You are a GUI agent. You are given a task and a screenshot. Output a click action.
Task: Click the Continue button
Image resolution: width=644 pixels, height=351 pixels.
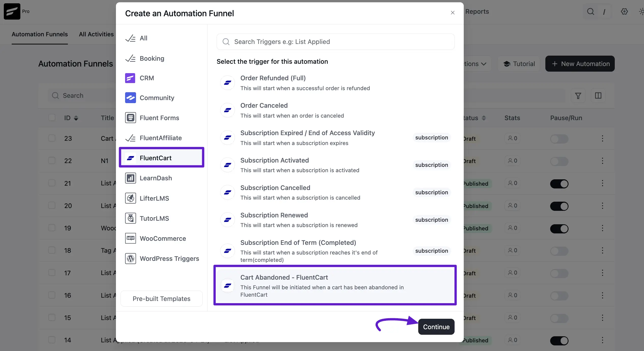coord(436,327)
